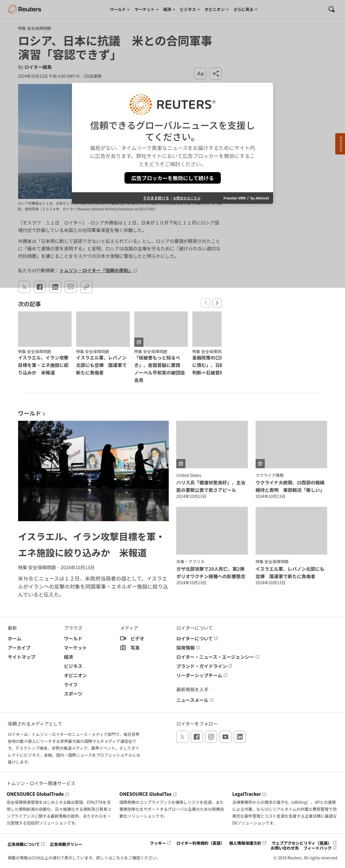Screen dimensions: 345x868
Task: Open the search magnifier icon
Action: [x=331, y=9]
